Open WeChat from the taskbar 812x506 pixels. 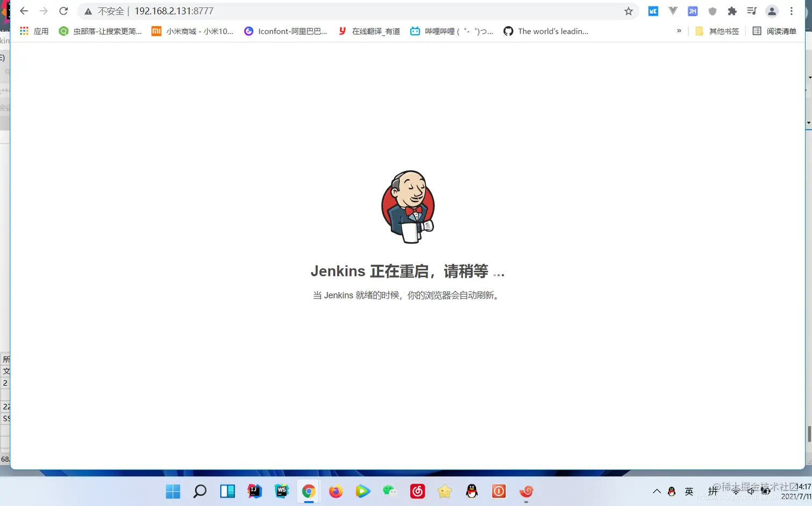[x=390, y=491]
